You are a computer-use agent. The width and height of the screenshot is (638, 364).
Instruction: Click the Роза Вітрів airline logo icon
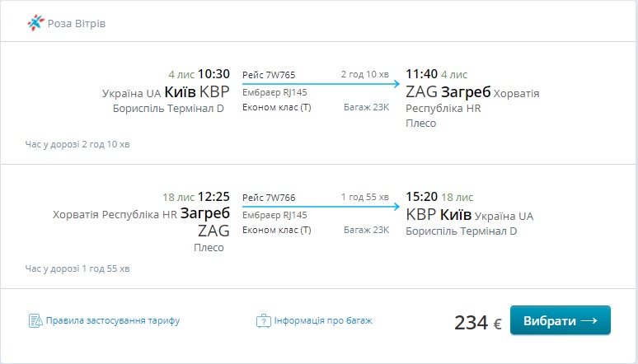click(37, 22)
